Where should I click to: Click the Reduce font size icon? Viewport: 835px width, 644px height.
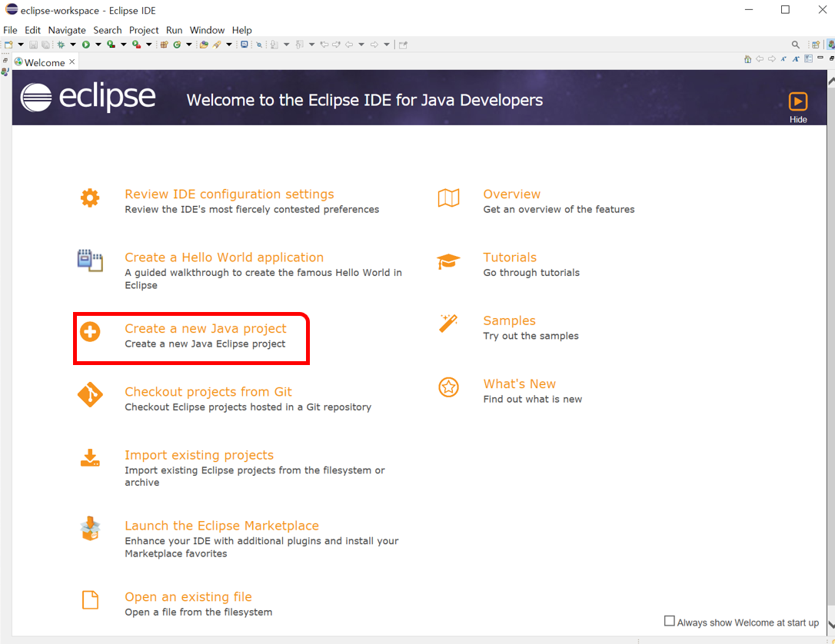click(x=783, y=59)
